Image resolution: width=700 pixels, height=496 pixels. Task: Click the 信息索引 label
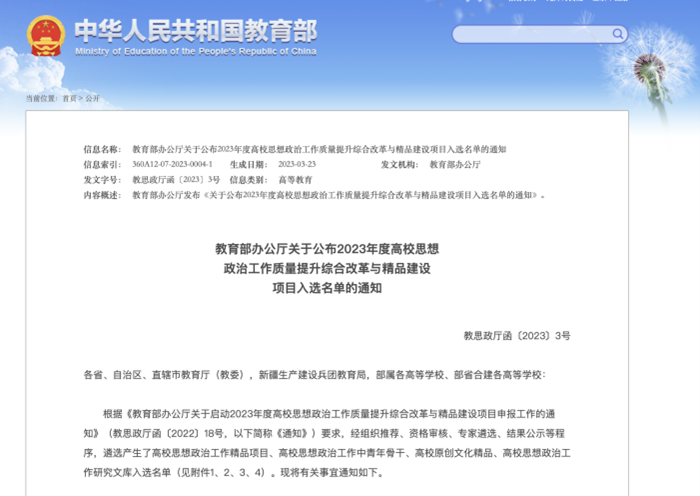102,165
